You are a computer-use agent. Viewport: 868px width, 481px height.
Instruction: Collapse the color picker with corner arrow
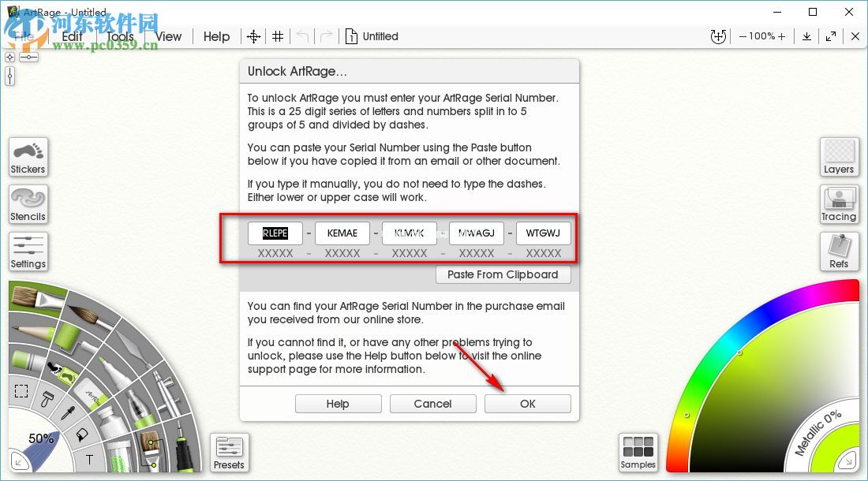851,460
